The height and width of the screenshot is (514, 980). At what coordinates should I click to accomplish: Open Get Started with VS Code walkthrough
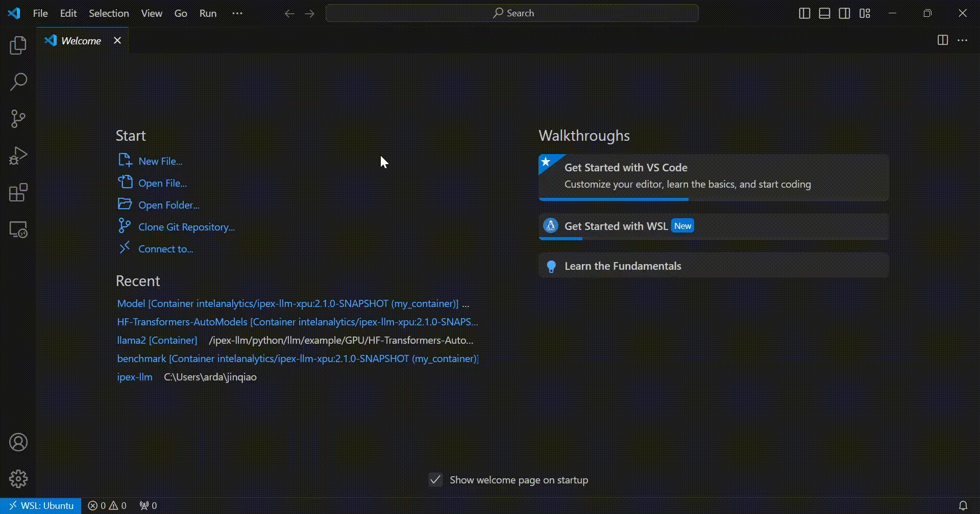(x=714, y=177)
